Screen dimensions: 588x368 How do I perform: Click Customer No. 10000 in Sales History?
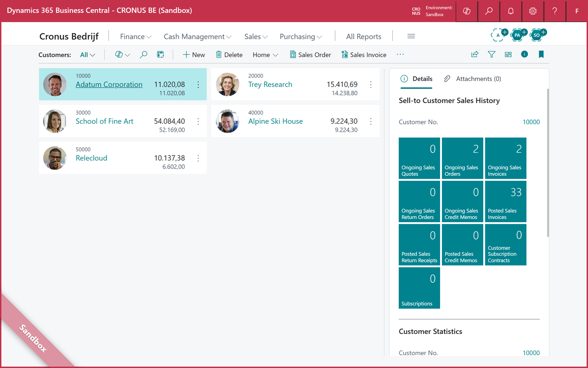coord(531,122)
